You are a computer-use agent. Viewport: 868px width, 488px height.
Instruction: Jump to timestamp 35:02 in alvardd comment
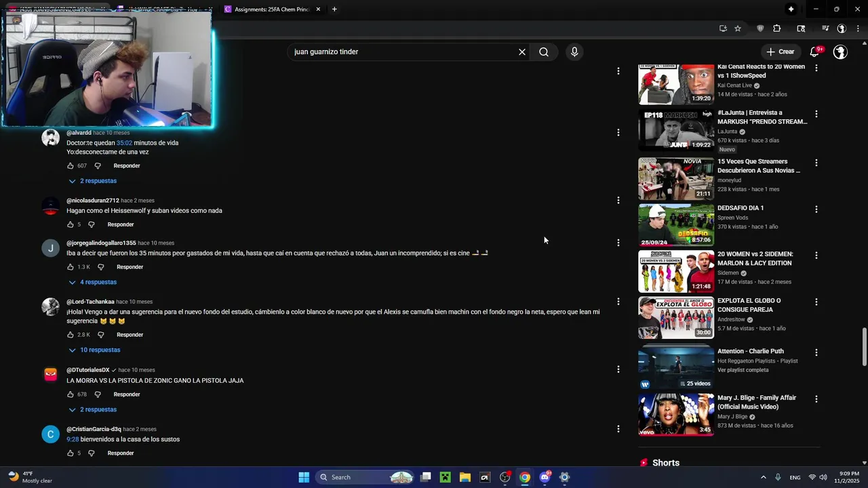pos(124,143)
